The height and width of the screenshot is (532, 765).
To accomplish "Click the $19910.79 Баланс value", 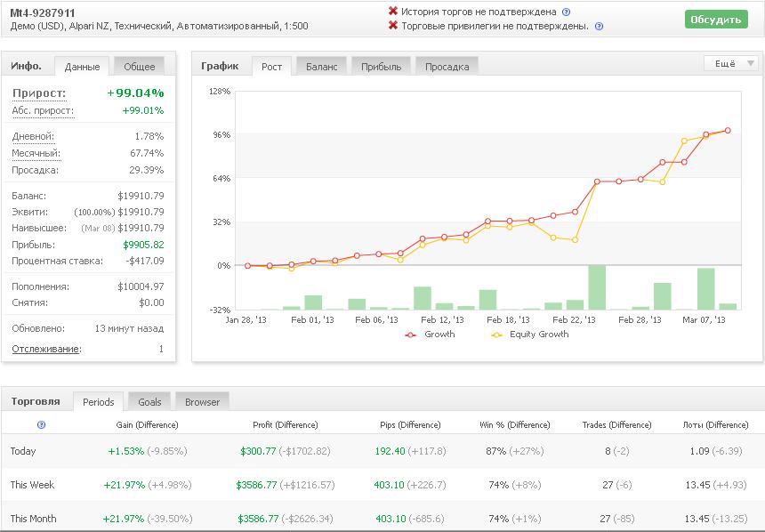I will click(141, 196).
